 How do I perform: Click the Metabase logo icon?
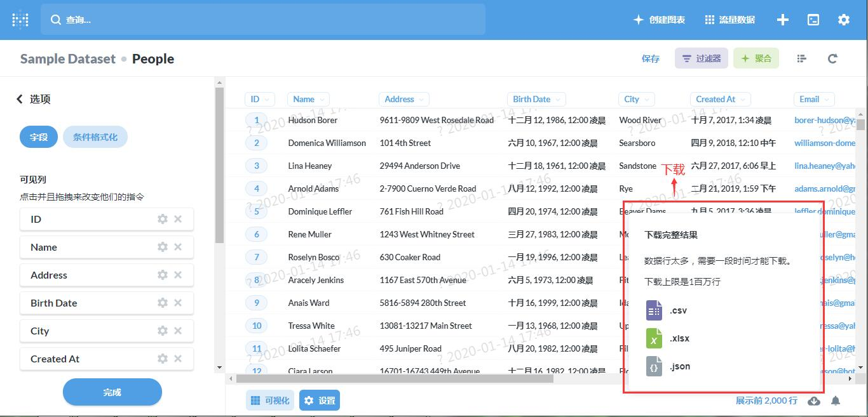pyautogui.click(x=20, y=20)
